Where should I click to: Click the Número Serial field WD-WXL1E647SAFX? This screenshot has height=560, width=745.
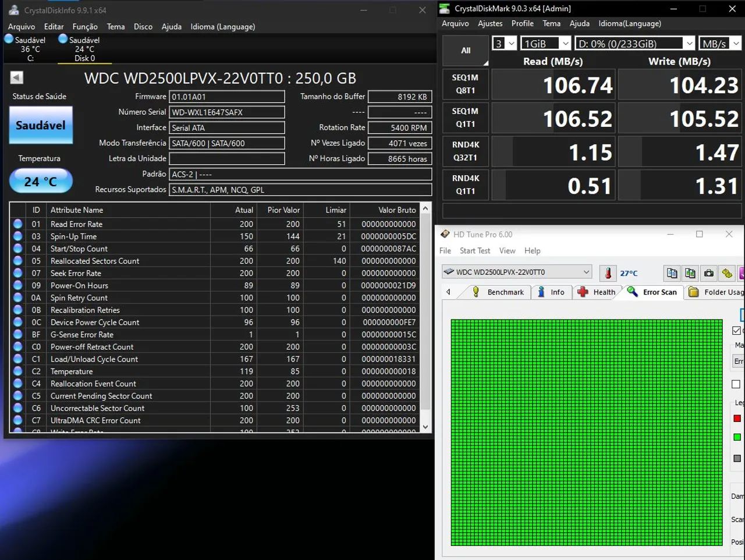[x=227, y=112]
